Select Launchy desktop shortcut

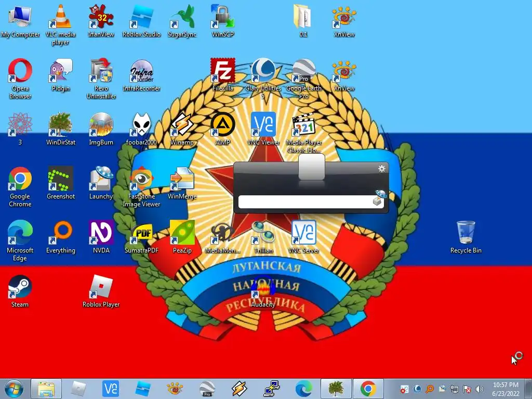[x=101, y=183]
